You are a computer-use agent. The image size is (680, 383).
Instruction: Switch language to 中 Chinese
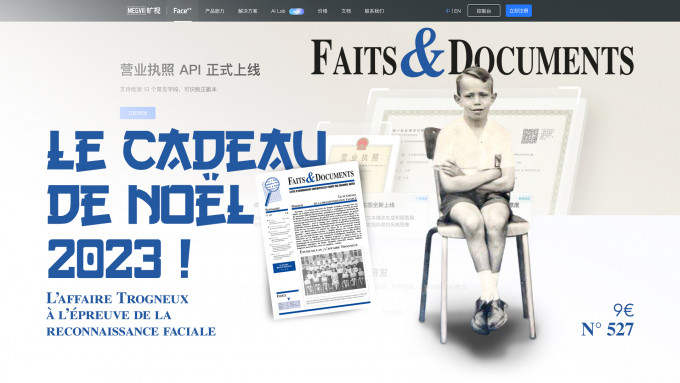point(448,11)
